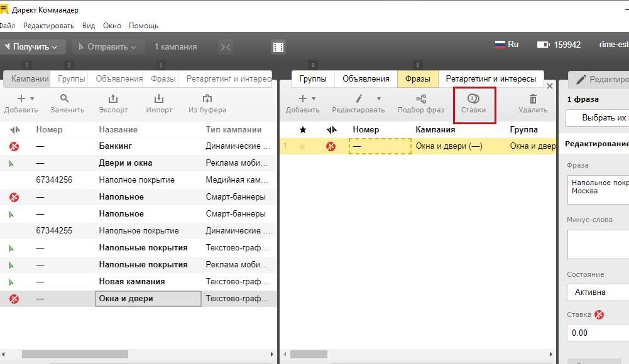629x364 pixels.
Task: Click the Редактирование pencil panel header
Action: pyautogui.click(x=598, y=80)
